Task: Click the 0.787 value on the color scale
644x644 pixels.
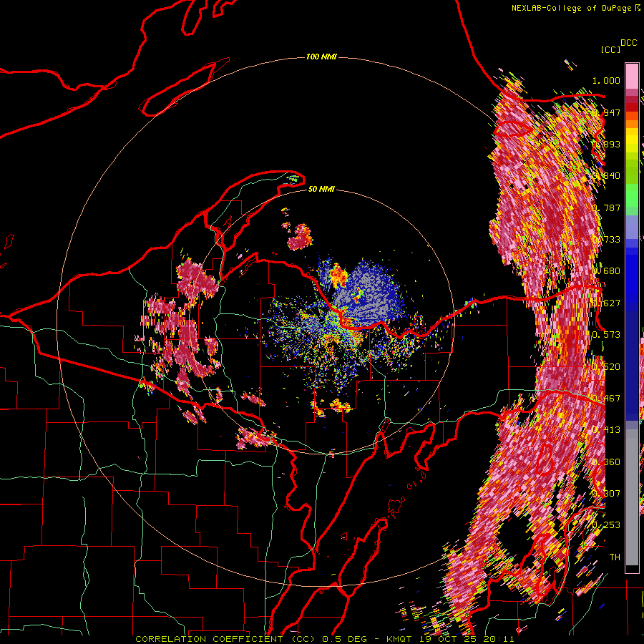Action: (x=606, y=208)
